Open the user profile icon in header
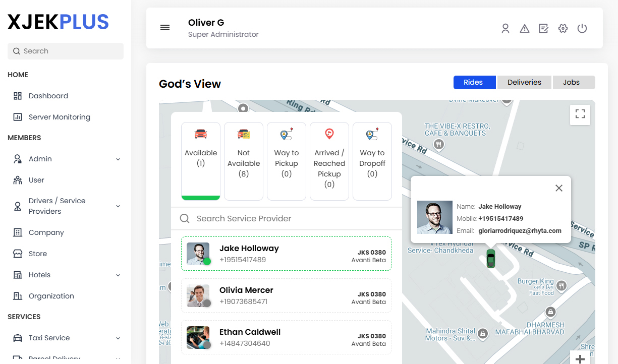 pos(505,29)
